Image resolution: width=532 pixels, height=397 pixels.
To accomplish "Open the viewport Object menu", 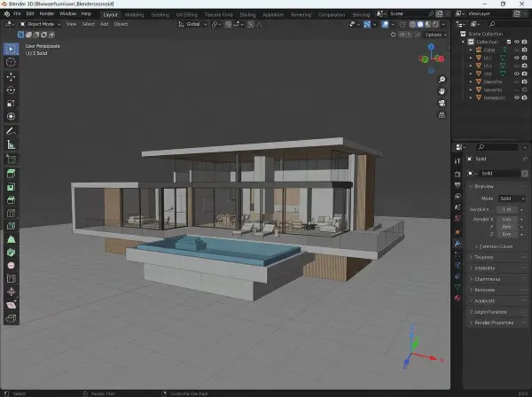I will [121, 24].
